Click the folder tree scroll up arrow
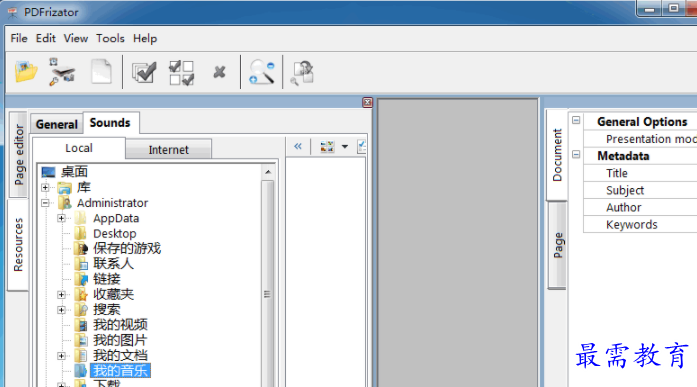The height and width of the screenshot is (387, 697). click(268, 172)
